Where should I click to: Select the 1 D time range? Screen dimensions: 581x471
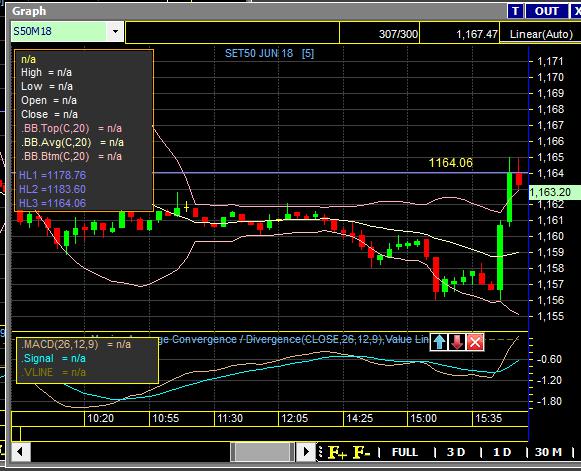(x=502, y=452)
